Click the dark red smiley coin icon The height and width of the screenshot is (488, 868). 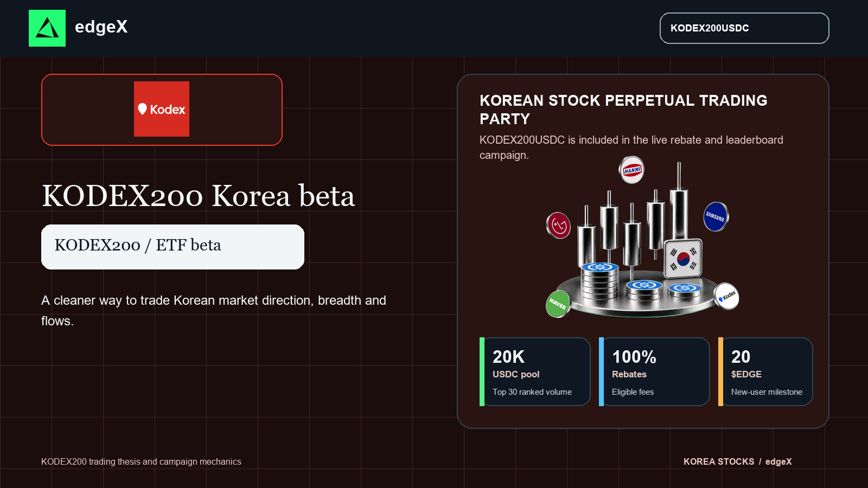(558, 225)
